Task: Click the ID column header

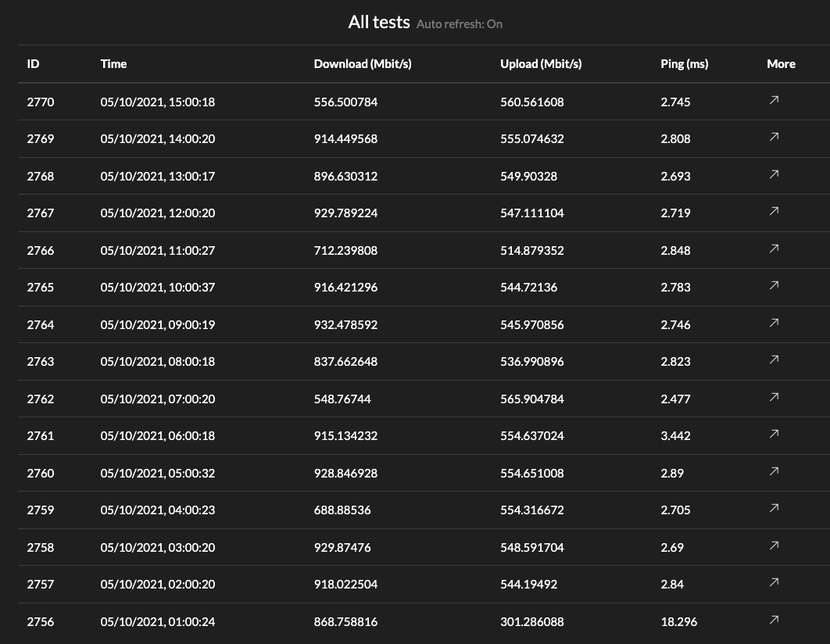Action: point(34,64)
